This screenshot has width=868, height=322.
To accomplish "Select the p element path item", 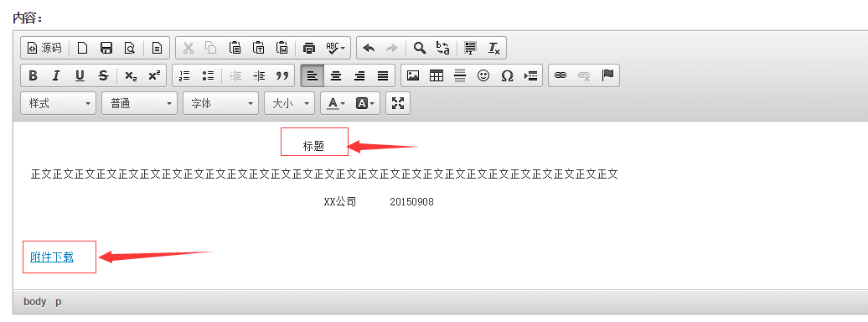I will (x=58, y=302).
